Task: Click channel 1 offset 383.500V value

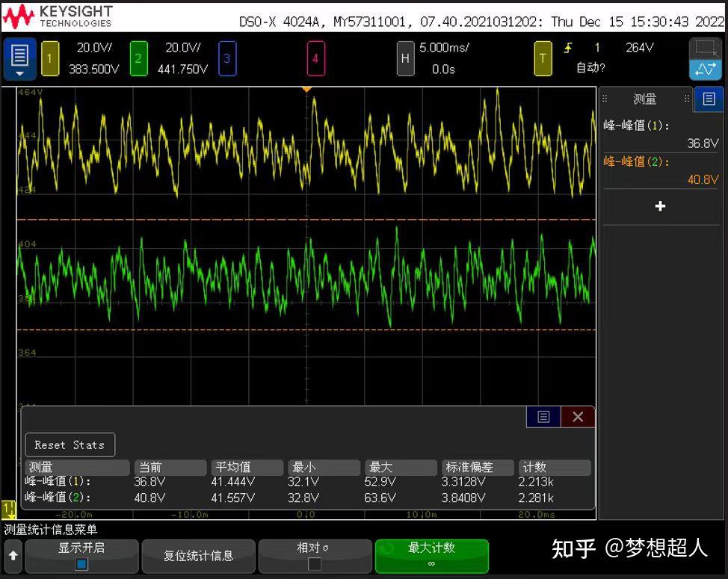Action: [x=93, y=69]
